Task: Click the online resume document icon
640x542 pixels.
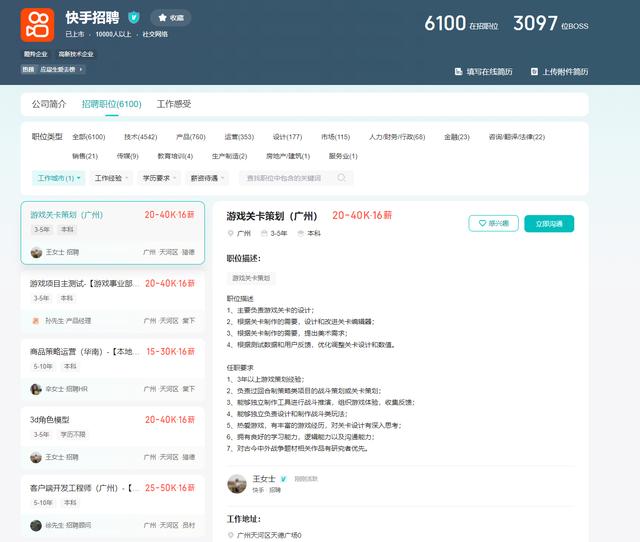Action: click(458, 72)
